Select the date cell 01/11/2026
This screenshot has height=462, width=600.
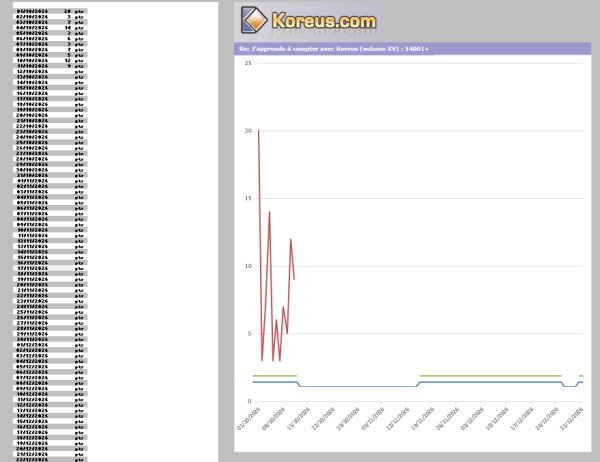pyautogui.click(x=32, y=181)
